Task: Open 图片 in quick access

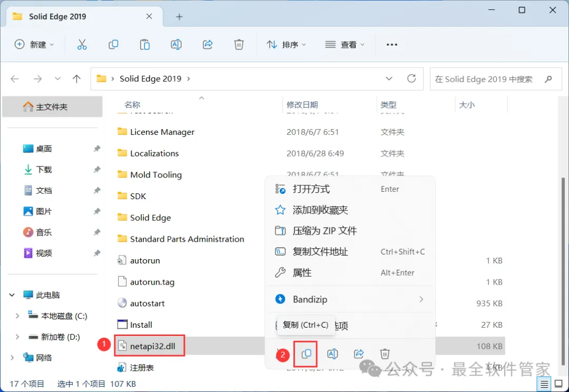Action: [x=44, y=211]
